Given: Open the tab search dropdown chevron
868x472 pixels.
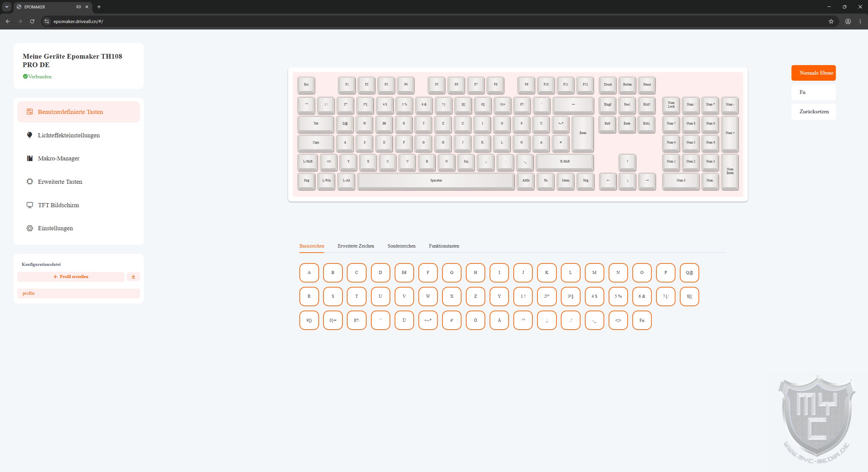Looking at the screenshot, I should click(x=6, y=7).
